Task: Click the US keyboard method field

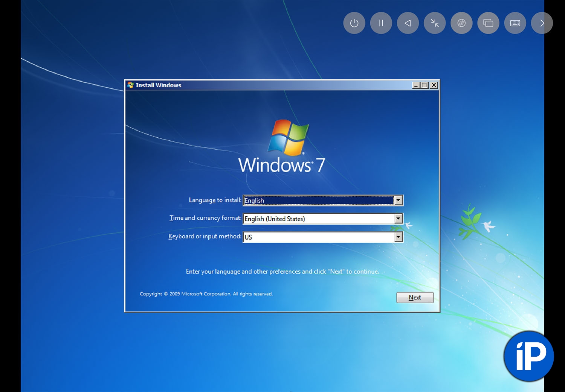Action: point(318,237)
